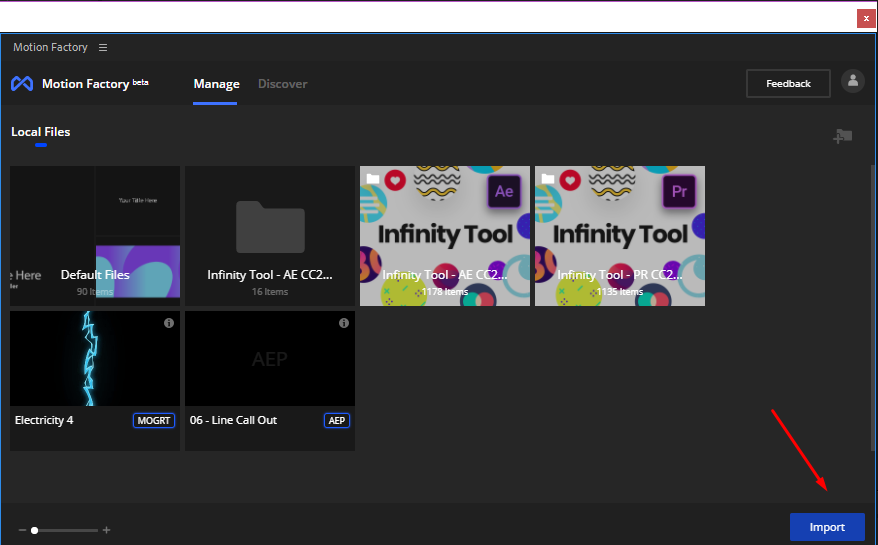The image size is (878, 545).
Task: Click the 16 Items count text
Action: (x=270, y=292)
